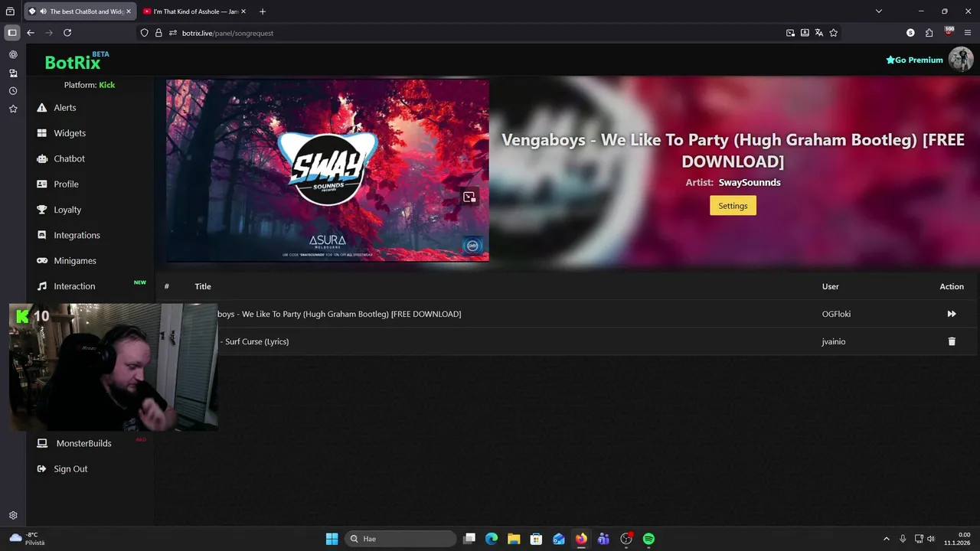
Task: Click the Title column header
Action: pyautogui.click(x=203, y=286)
